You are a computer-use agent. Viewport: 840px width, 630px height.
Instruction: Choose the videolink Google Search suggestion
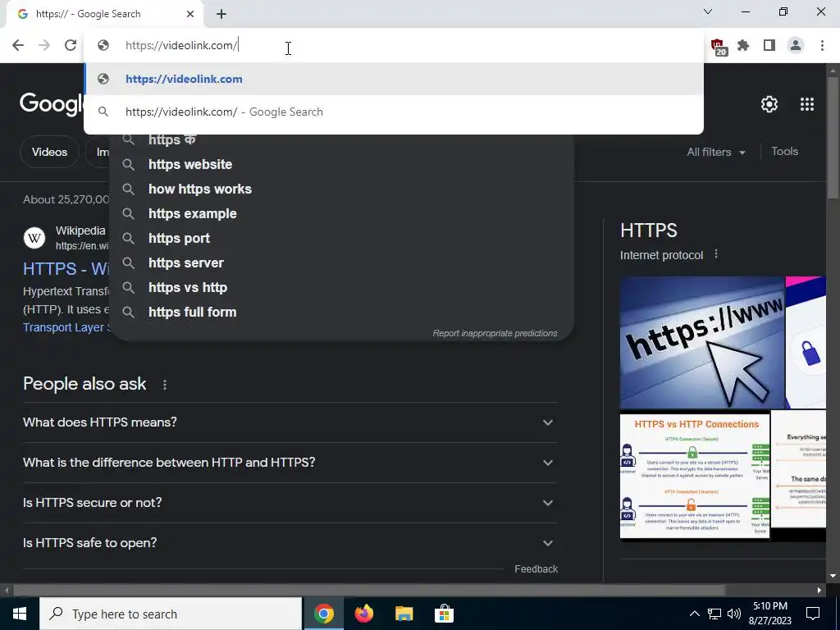[x=394, y=112]
